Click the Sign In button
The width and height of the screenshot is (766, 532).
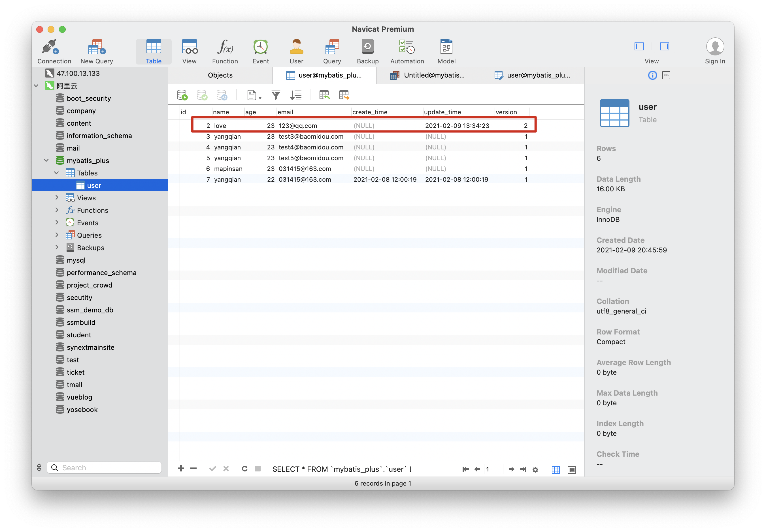[x=715, y=51]
